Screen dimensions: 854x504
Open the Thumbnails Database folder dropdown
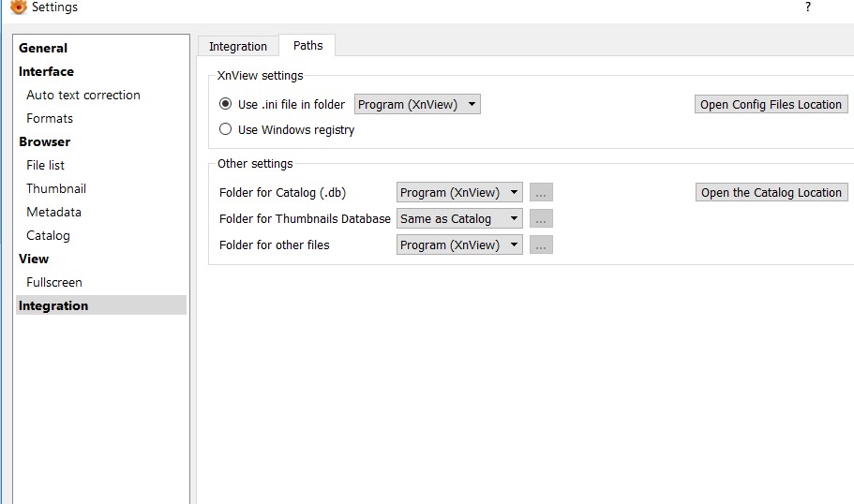459,219
